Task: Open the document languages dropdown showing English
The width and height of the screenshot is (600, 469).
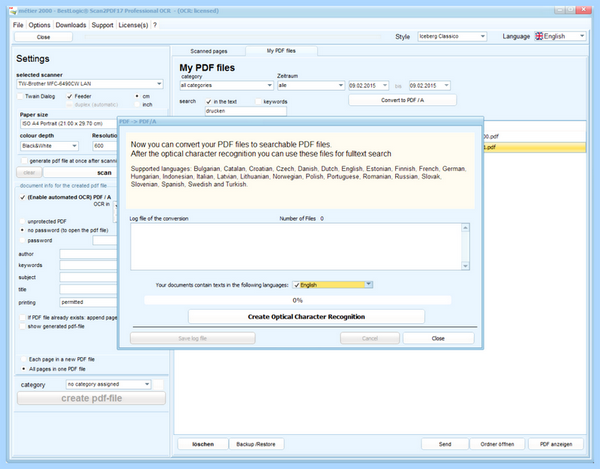Action: (333, 285)
